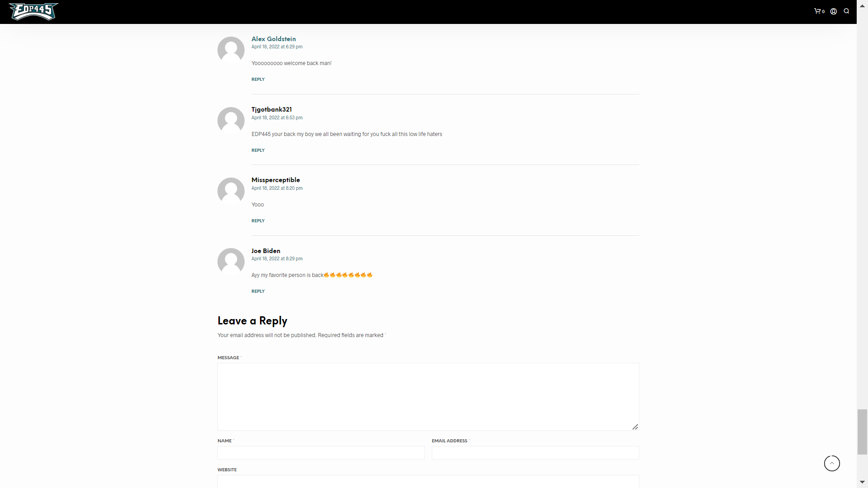Reply to Tjgotbank321's comment
Viewport: 868px width, 488px height.
click(x=258, y=150)
